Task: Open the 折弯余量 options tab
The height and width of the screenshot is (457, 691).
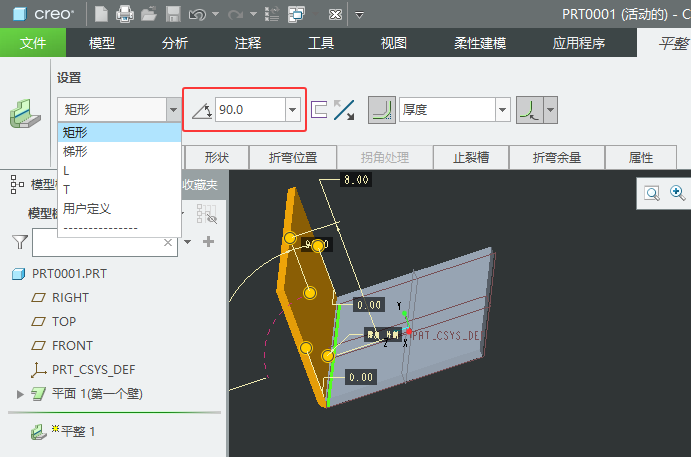Action: pyautogui.click(x=557, y=157)
